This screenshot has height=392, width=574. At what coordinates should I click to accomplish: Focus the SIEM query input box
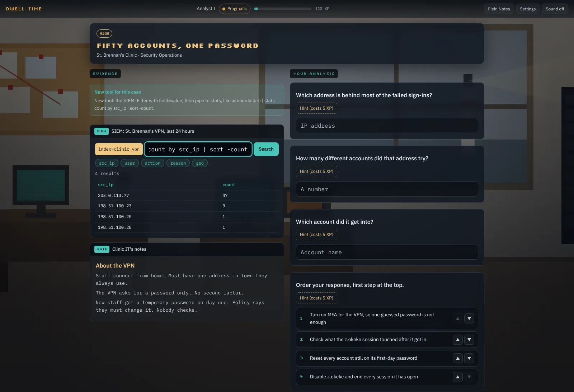(198, 149)
